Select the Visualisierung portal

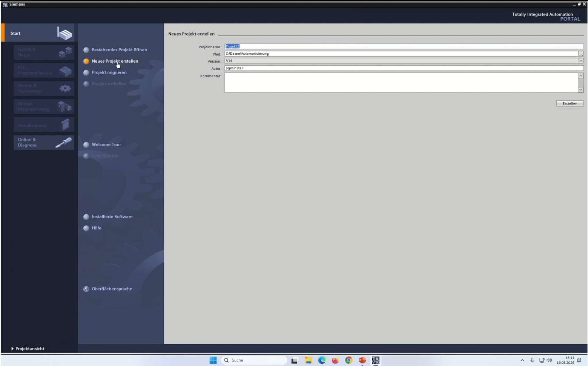pyautogui.click(x=44, y=125)
